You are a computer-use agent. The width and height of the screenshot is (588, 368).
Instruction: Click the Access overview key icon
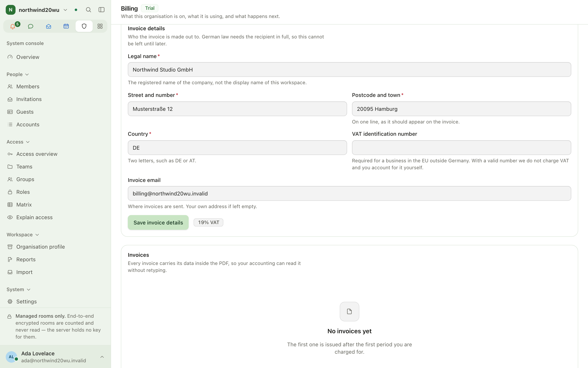pos(10,154)
